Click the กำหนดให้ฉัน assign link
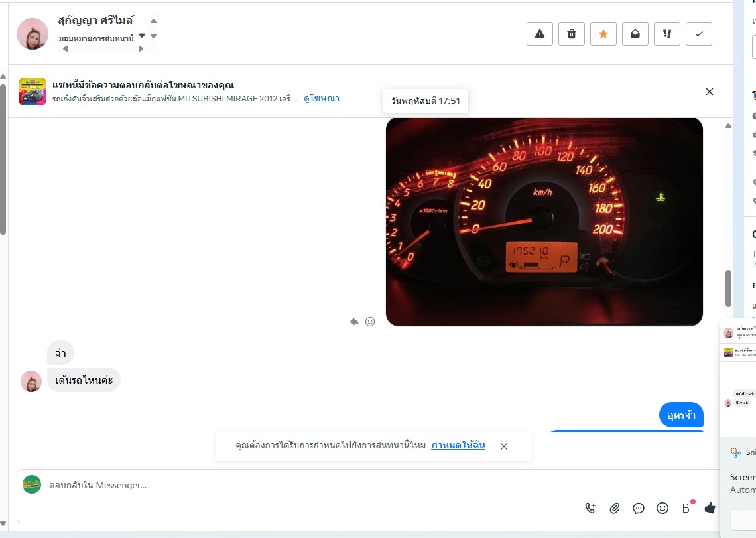 [x=458, y=445]
